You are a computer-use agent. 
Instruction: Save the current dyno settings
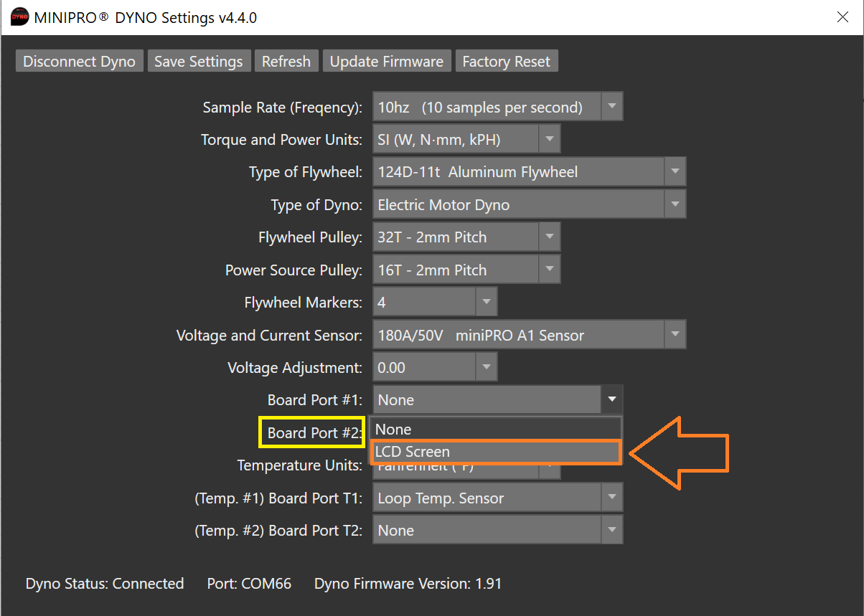pyautogui.click(x=199, y=62)
